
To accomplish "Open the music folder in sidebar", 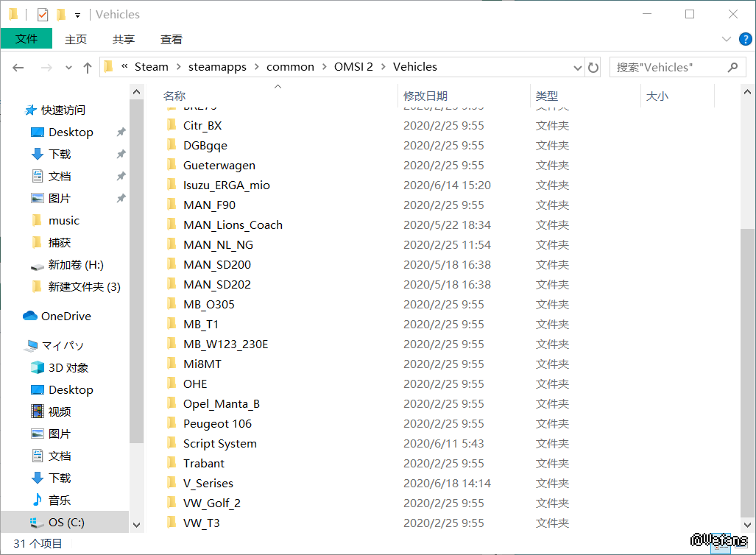I will [x=63, y=220].
